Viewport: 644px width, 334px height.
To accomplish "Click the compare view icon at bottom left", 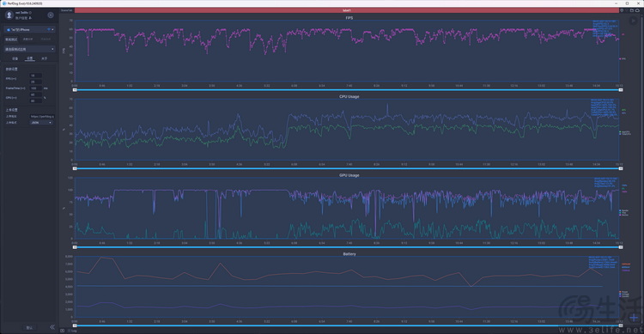I will [x=63, y=331].
